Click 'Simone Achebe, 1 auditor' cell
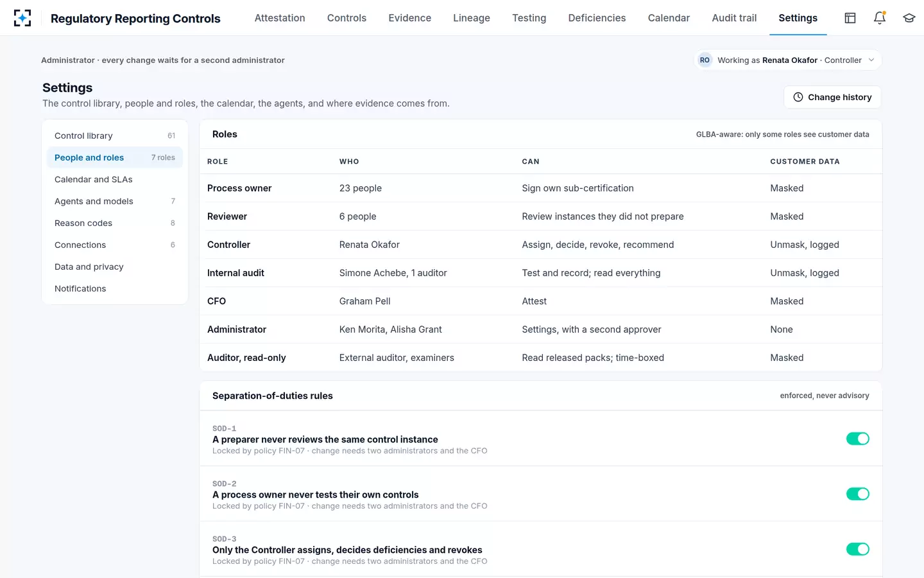Image resolution: width=924 pixels, height=578 pixels. point(393,273)
